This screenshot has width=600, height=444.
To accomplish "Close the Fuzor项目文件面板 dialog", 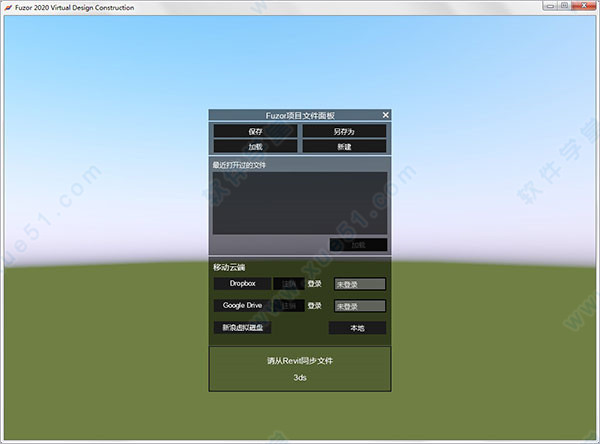I will (385, 115).
